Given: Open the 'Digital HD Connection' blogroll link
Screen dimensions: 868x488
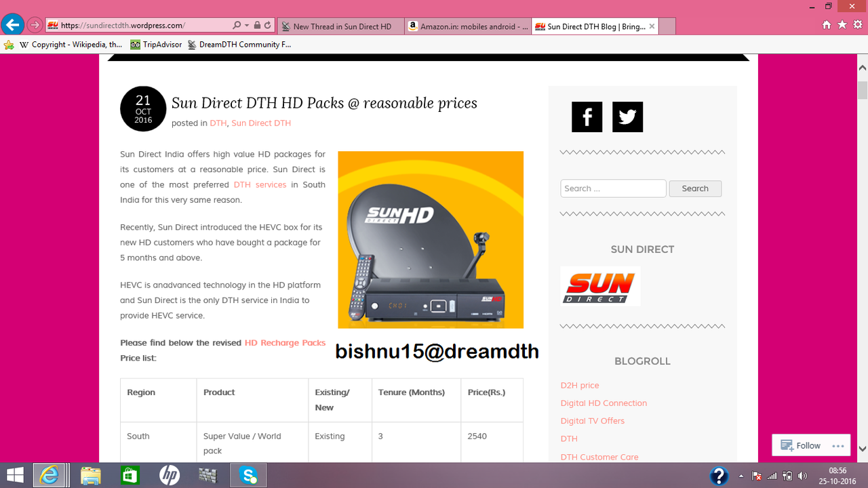Looking at the screenshot, I should click(x=604, y=403).
